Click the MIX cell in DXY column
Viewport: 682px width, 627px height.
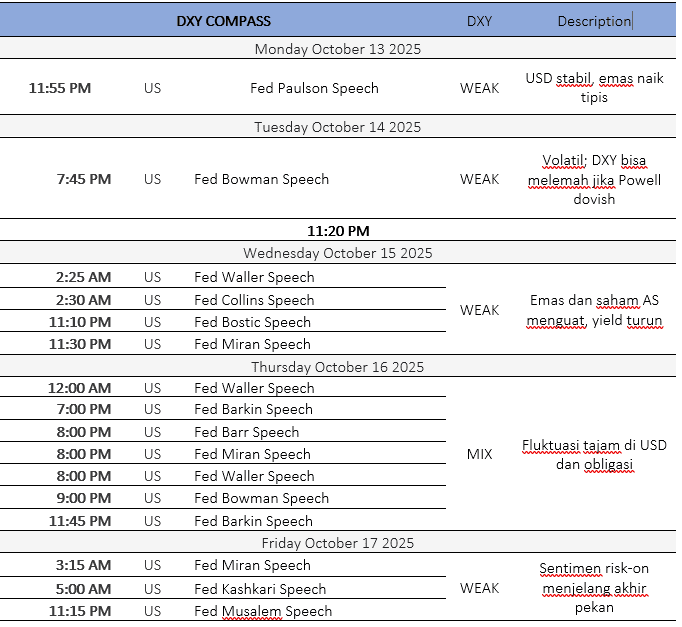(479, 454)
